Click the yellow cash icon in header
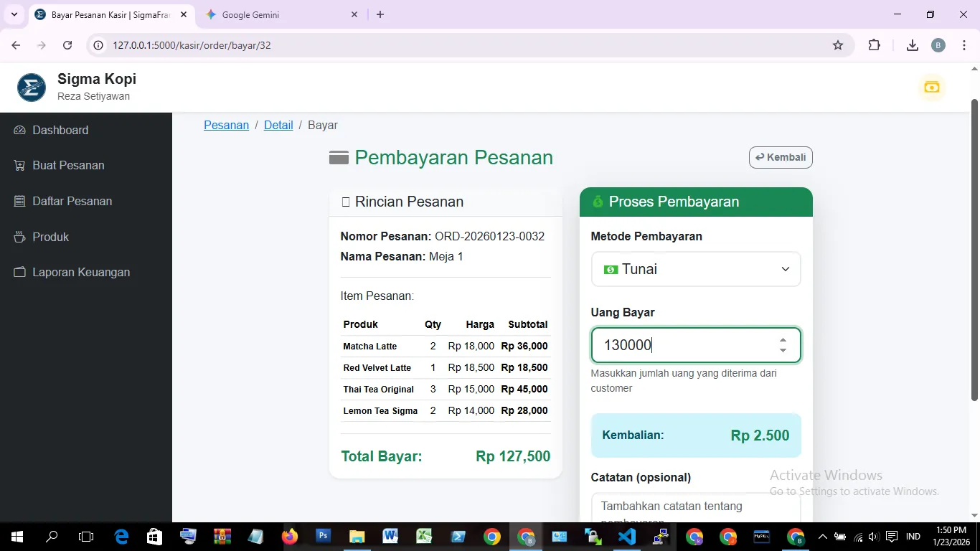The height and width of the screenshot is (551, 980). (931, 88)
